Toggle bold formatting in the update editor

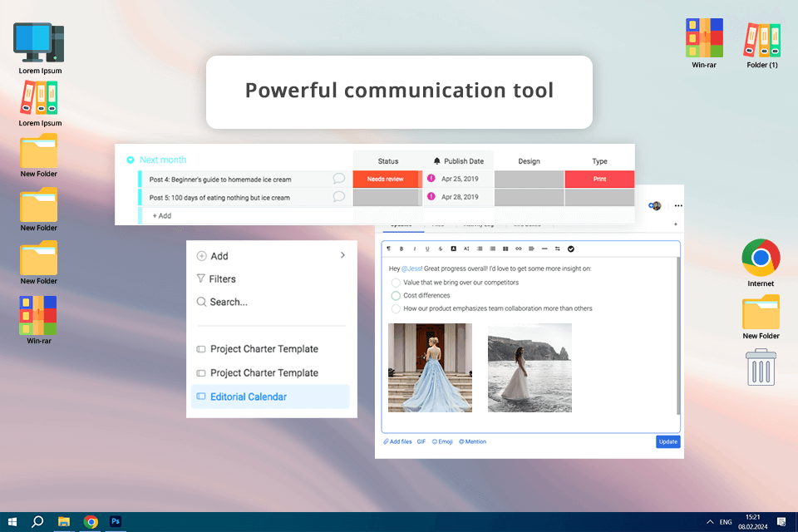(401, 249)
